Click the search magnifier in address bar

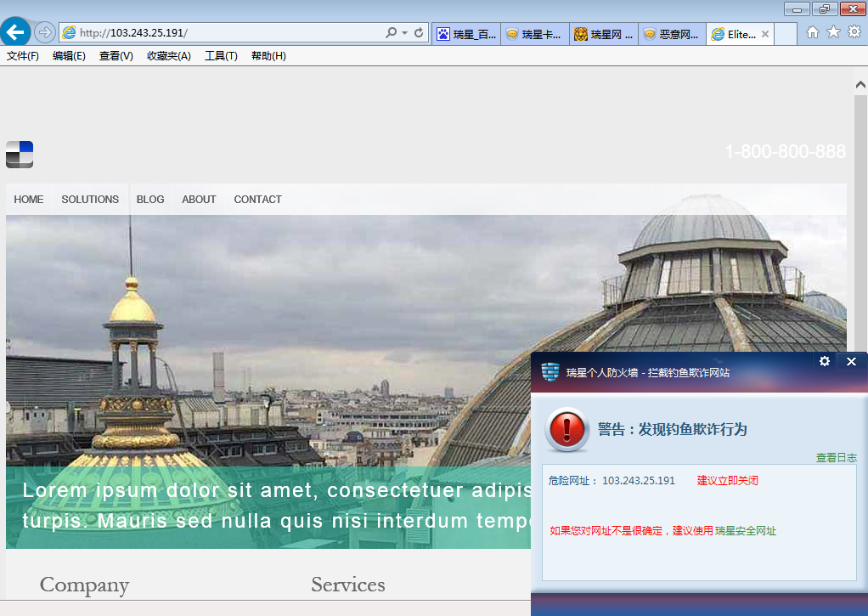[391, 32]
